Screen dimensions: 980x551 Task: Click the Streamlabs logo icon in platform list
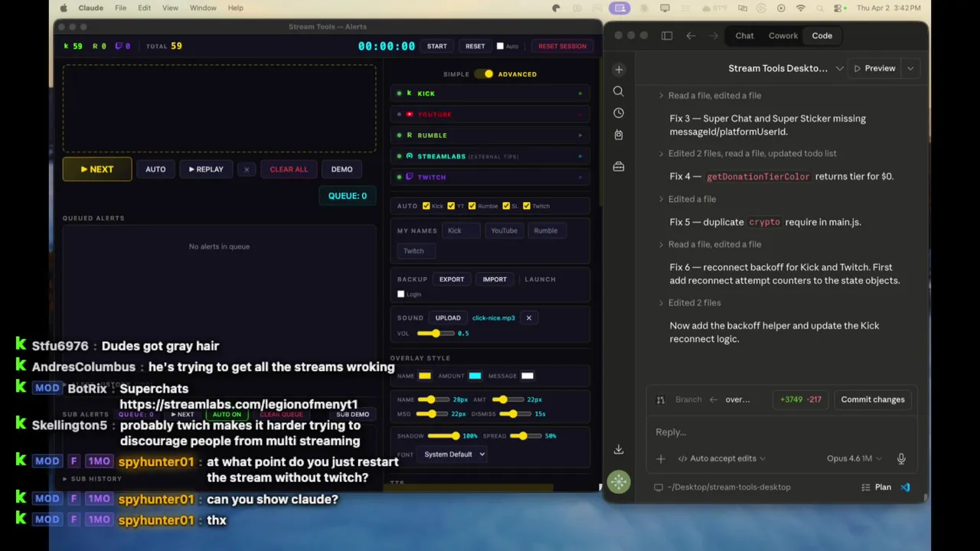[409, 156]
